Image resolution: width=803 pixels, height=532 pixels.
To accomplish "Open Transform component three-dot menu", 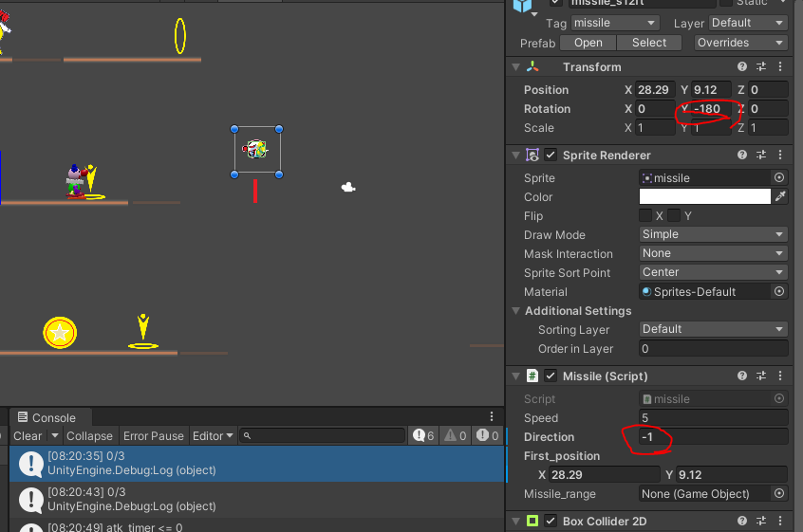I will pos(780,66).
